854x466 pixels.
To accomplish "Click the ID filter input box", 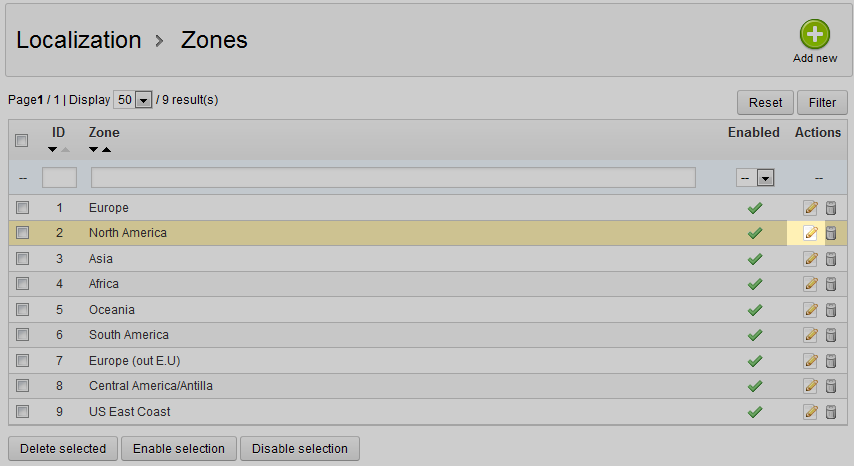I will point(59,178).
